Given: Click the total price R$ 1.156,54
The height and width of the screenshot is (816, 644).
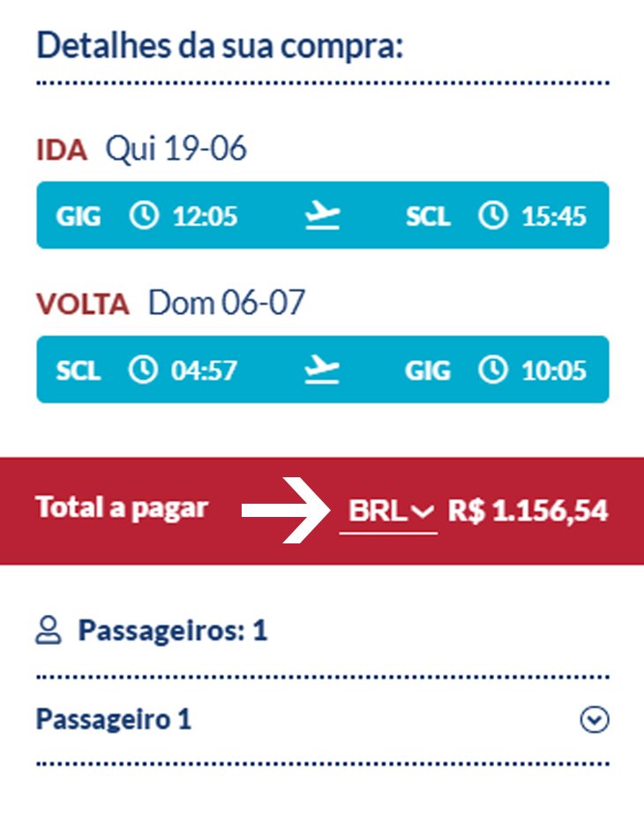Looking at the screenshot, I should tap(528, 511).
